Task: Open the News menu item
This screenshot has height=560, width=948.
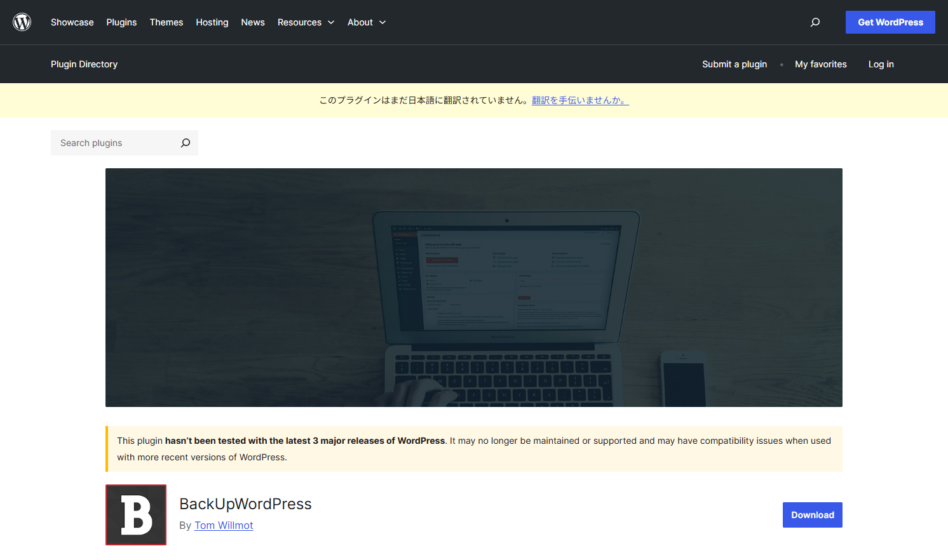Action: point(253,22)
